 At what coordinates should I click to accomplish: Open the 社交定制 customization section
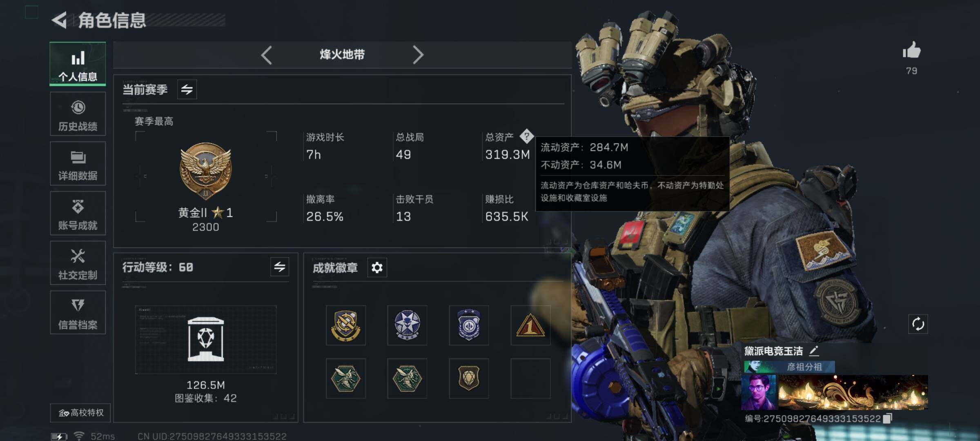tap(78, 263)
